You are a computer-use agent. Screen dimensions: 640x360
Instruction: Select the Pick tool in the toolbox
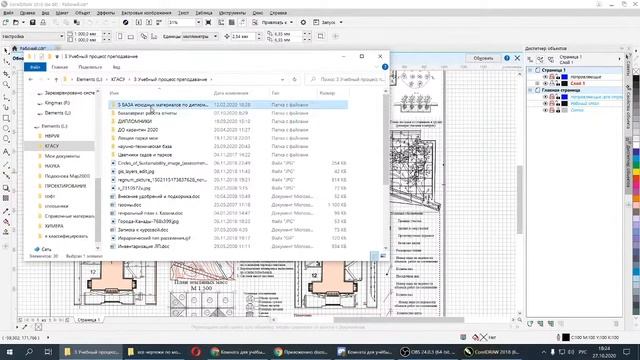tap(6, 51)
